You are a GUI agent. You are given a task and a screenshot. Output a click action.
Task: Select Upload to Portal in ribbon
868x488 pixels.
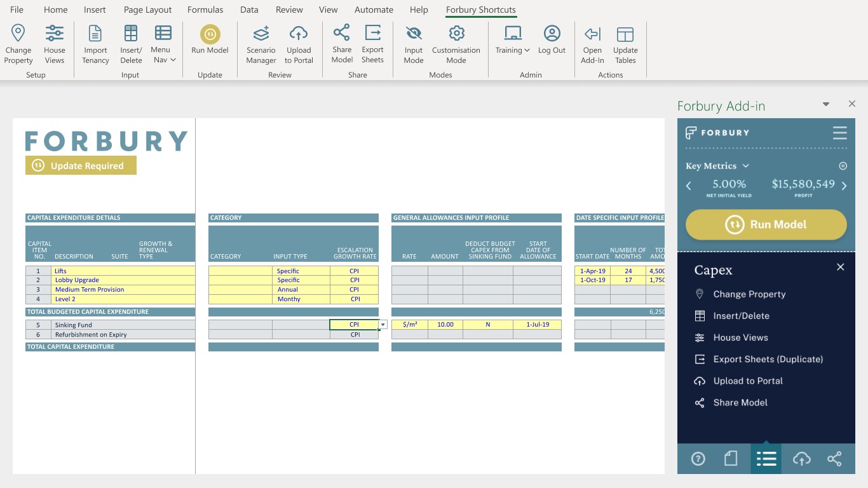[299, 44]
